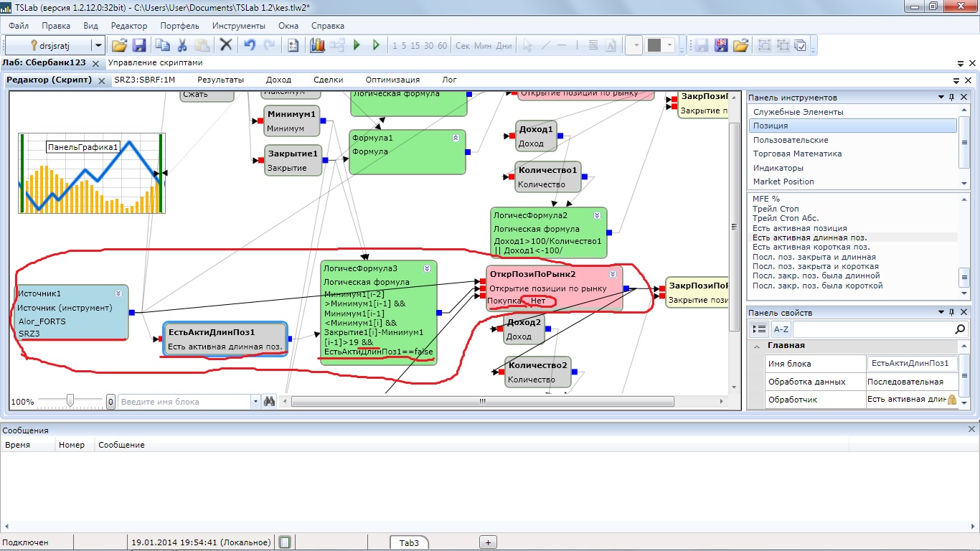Undo the last action

pos(249,45)
